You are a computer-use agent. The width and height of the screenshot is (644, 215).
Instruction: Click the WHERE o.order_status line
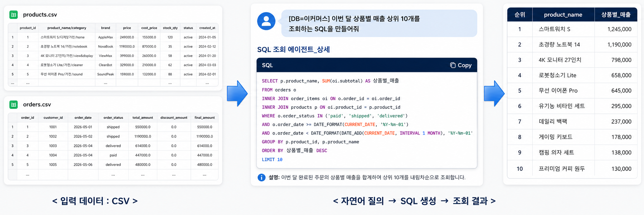(335, 116)
